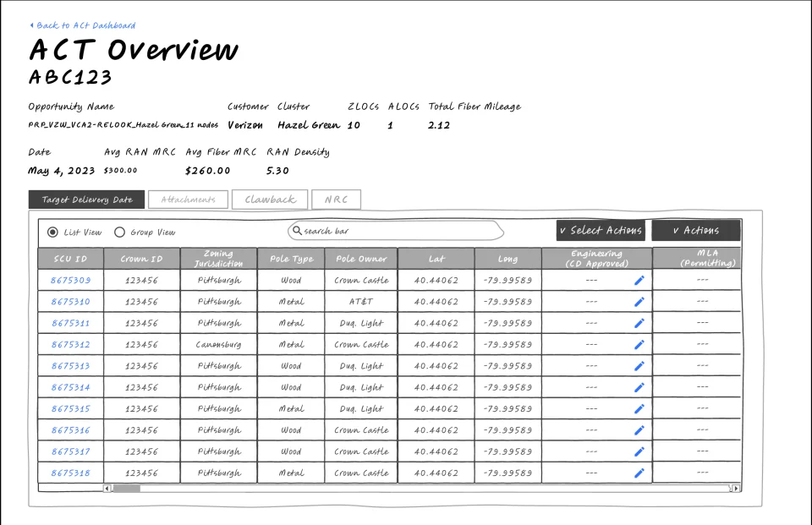Viewport: 812px width, 525px height.
Task: Go back to ACT Dashboard
Action: pos(83,25)
